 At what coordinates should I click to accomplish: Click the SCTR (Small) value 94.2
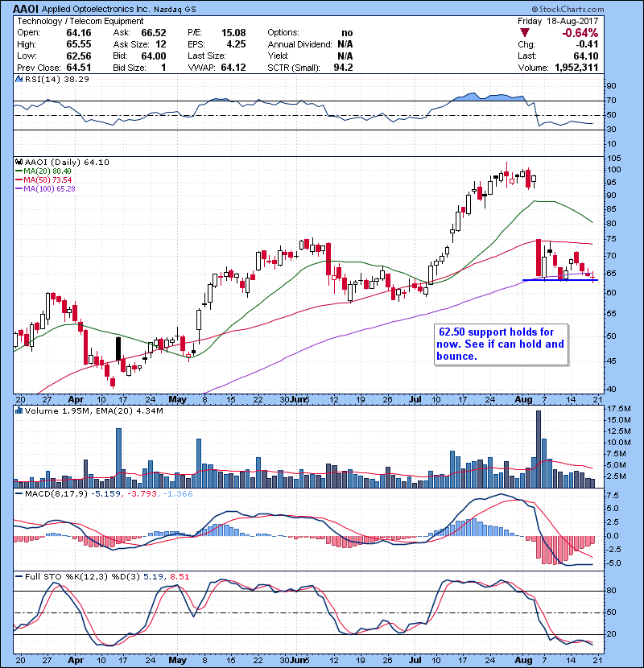342,67
